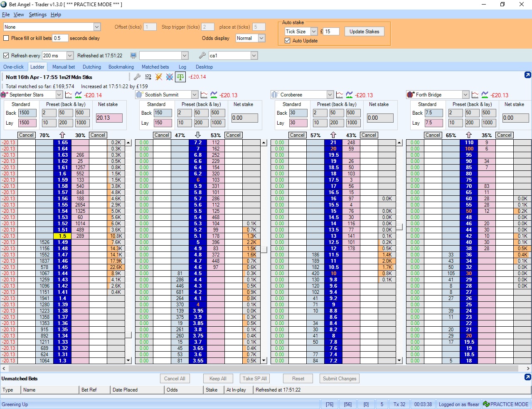Click the wrench icon beside the ca1 dropdown
The image size is (532, 409).
pyautogui.click(x=202, y=55)
